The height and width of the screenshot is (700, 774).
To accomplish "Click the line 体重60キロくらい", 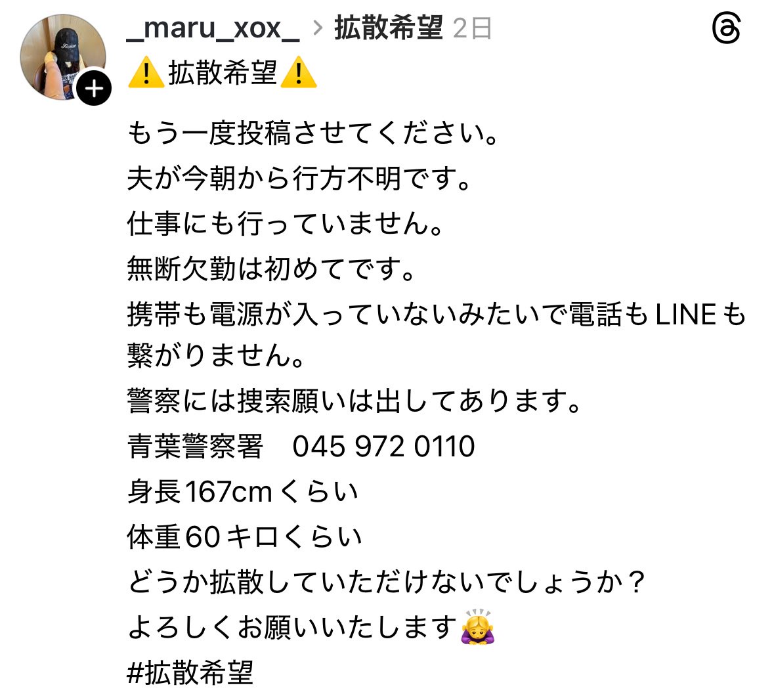I will pos(244,536).
